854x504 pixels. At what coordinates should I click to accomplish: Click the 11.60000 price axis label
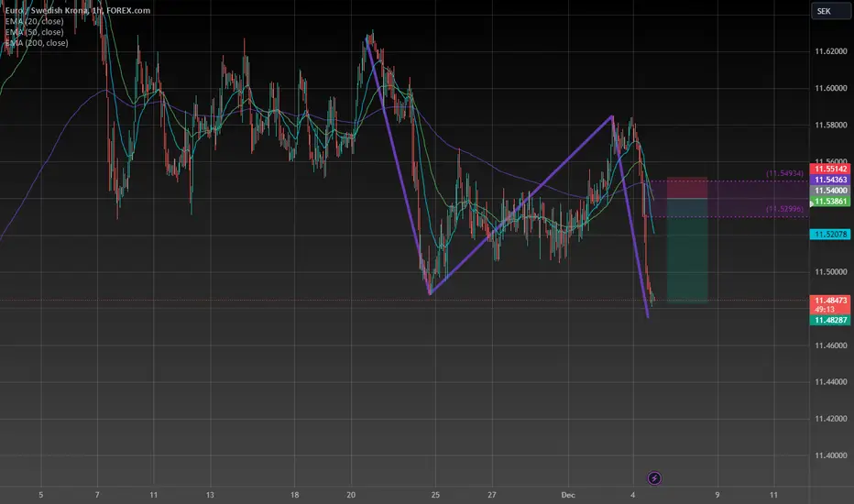[x=830, y=88]
